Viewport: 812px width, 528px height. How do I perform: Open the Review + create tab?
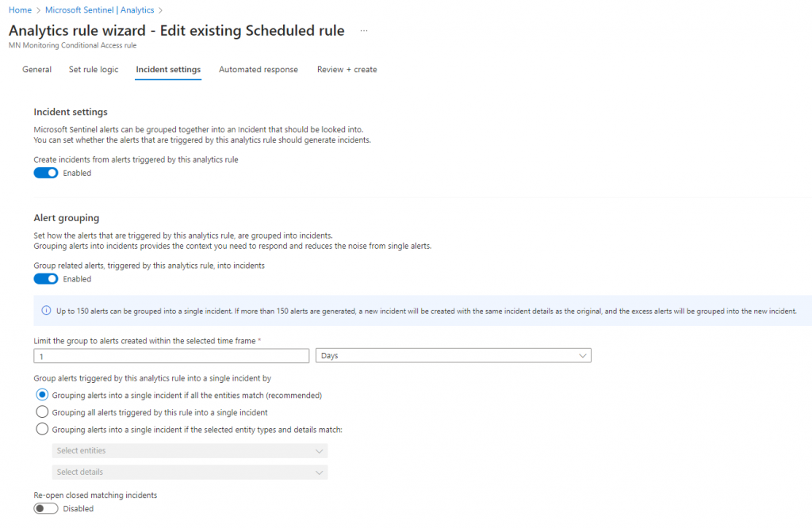point(347,70)
